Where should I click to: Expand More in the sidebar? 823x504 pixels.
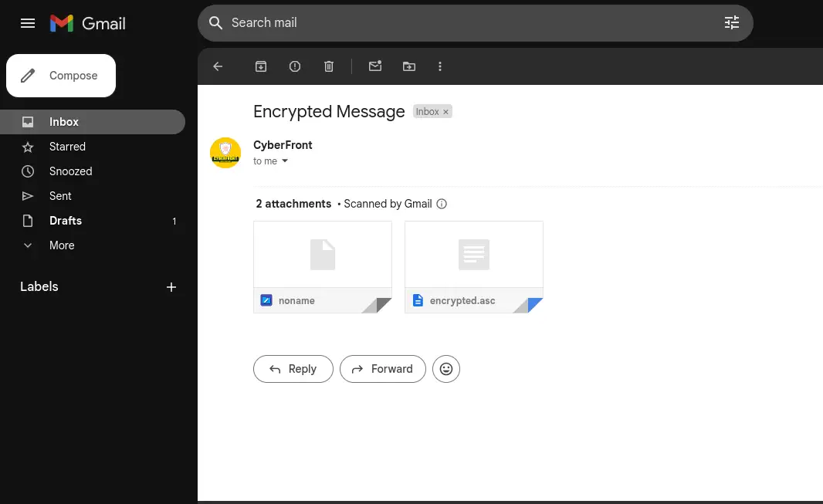pos(62,245)
